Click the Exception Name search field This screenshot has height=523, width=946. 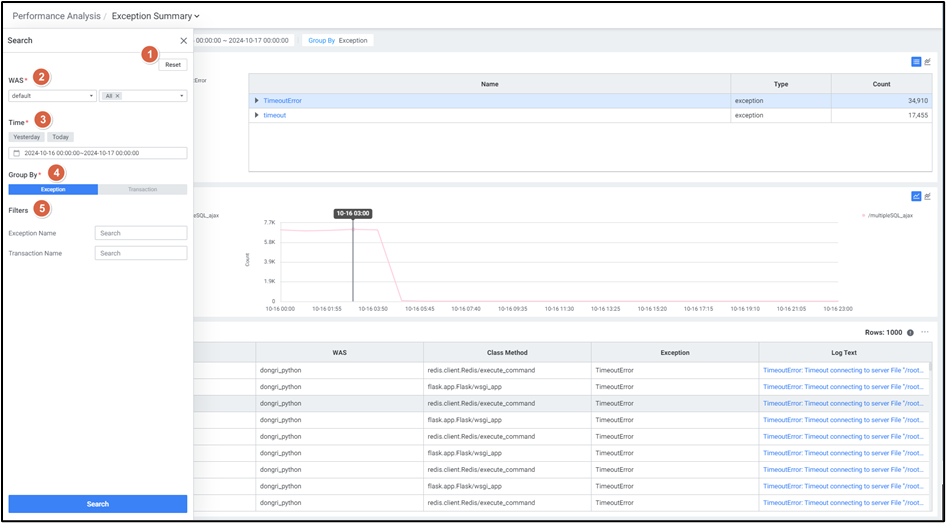(x=141, y=233)
